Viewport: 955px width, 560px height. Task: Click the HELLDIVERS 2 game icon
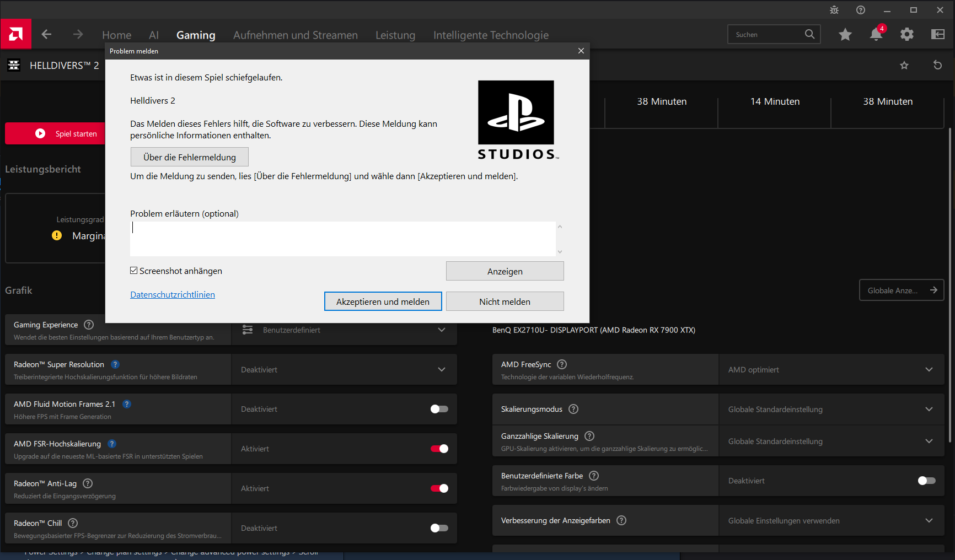pyautogui.click(x=14, y=65)
